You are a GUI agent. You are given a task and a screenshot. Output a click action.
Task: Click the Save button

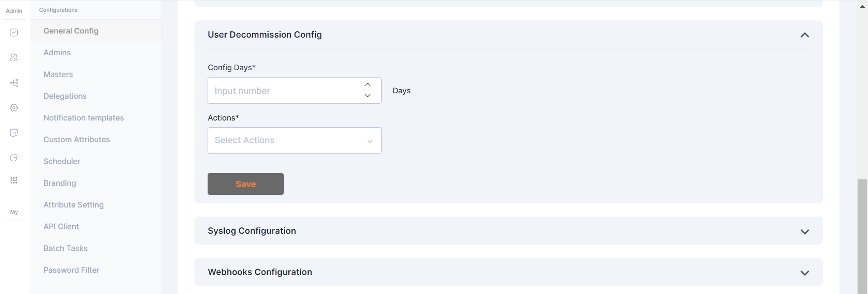(x=246, y=184)
